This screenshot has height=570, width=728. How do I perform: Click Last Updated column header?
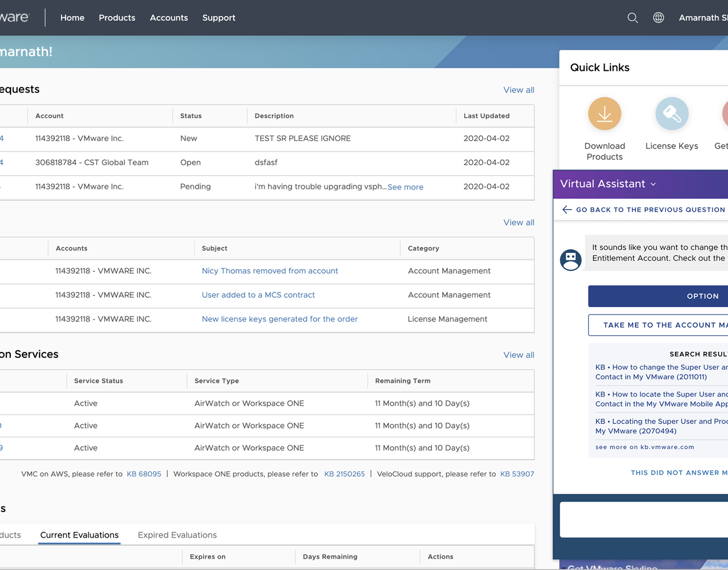coord(486,116)
